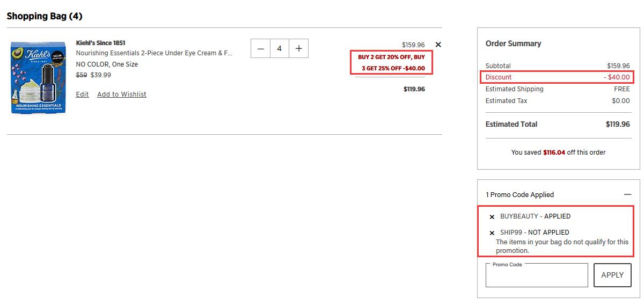Remove Kiehl's item using X icon

click(x=438, y=45)
